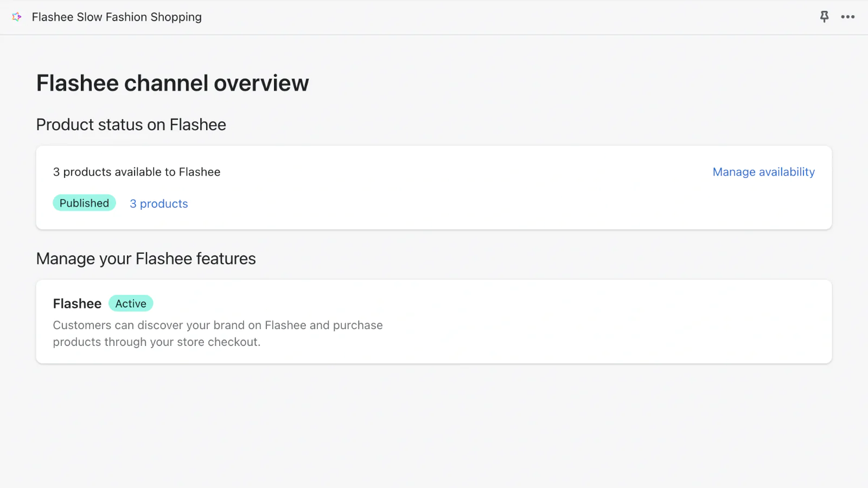
Task: Click the products through your store checkout line
Action: [x=157, y=342]
